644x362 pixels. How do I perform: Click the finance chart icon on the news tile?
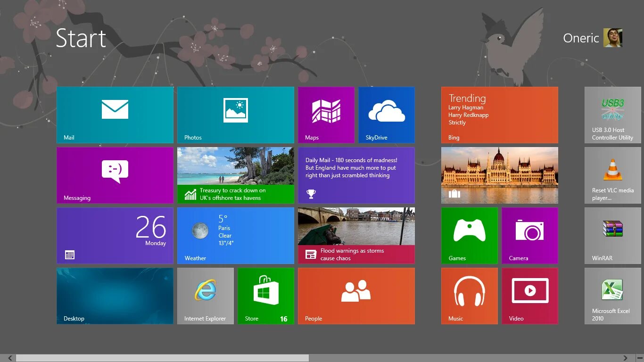pos(190,194)
